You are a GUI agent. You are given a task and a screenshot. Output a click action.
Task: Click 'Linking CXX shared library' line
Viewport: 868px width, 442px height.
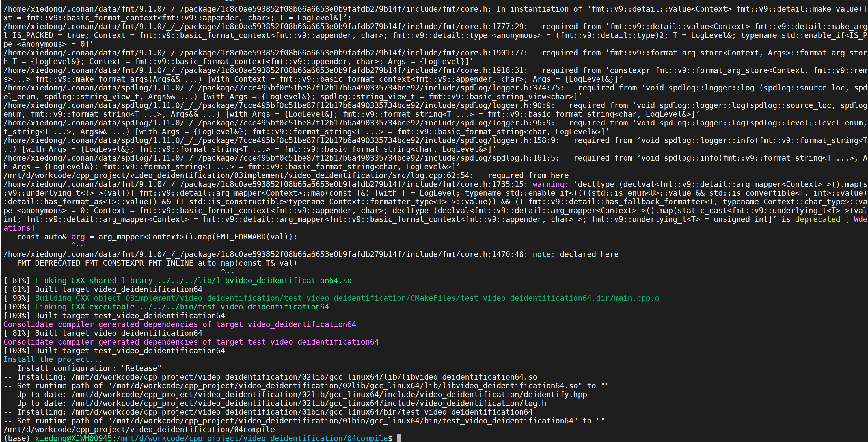point(178,281)
